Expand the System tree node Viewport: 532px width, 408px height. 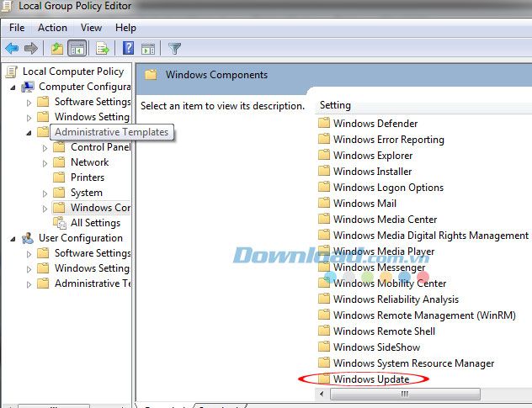coord(45,193)
